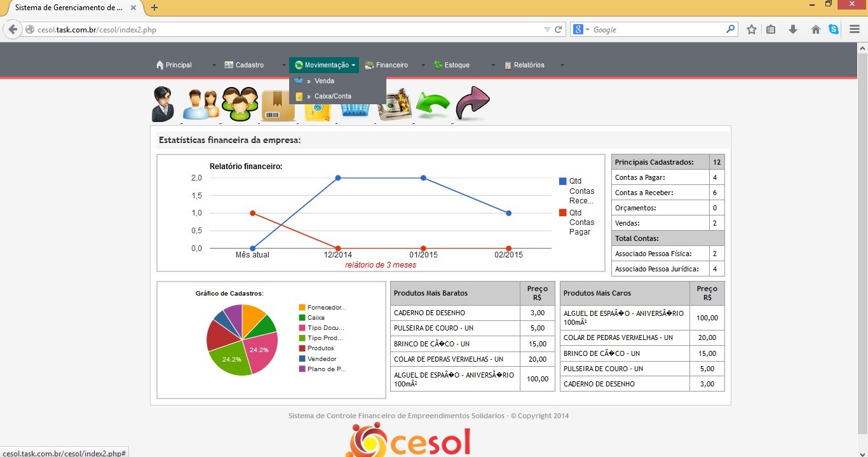
Task: Click inside the Google search box
Action: coord(658,29)
